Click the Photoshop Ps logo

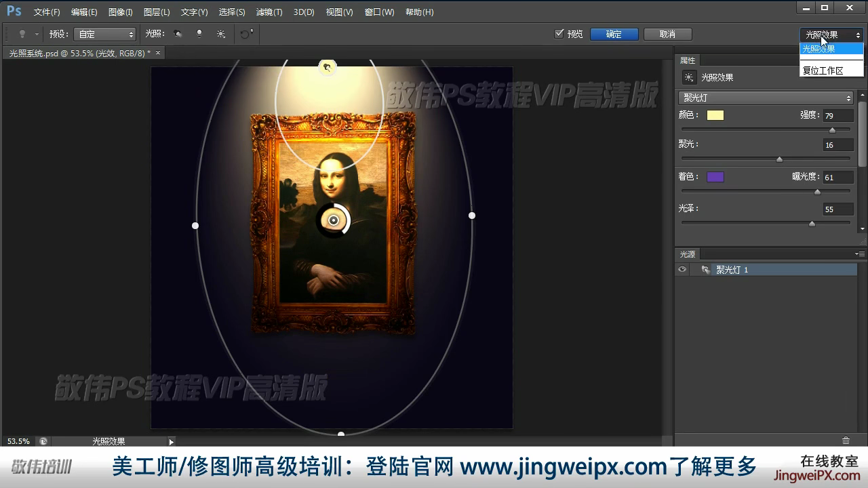(14, 12)
